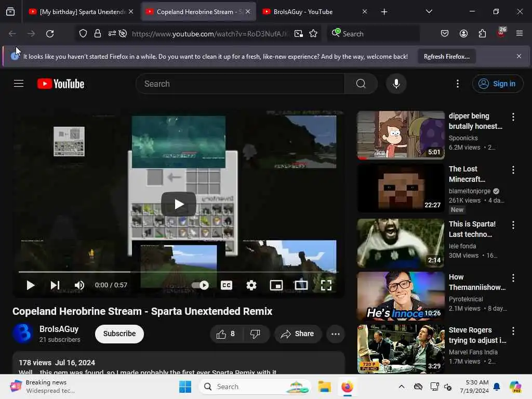The image size is (532, 399).
Task: Skip to the next video
Action: (55, 285)
